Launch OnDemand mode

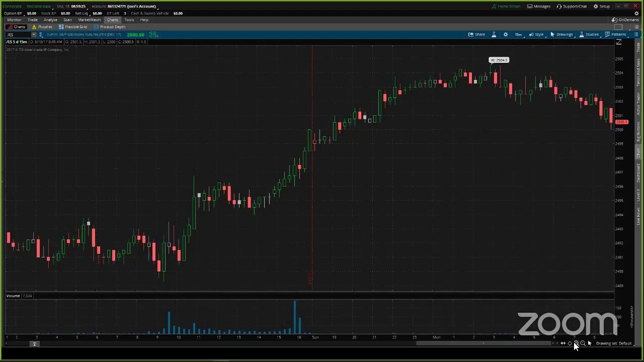625,20
